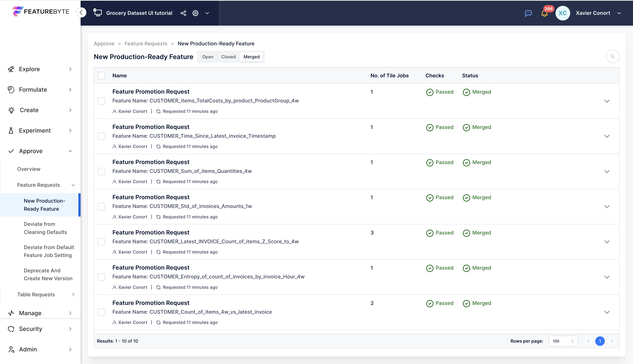Image resolution: width=633 pixels, height=364 pixels.
Task: Open notifications bell with 266 badge
Action: coord(544,13)
